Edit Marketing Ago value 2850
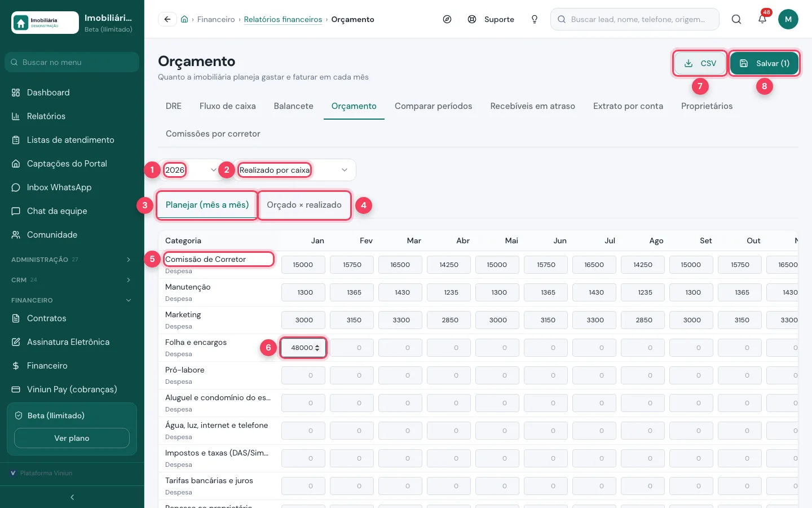The height and width of the screenshot is (508, 812). click(643, 320)
